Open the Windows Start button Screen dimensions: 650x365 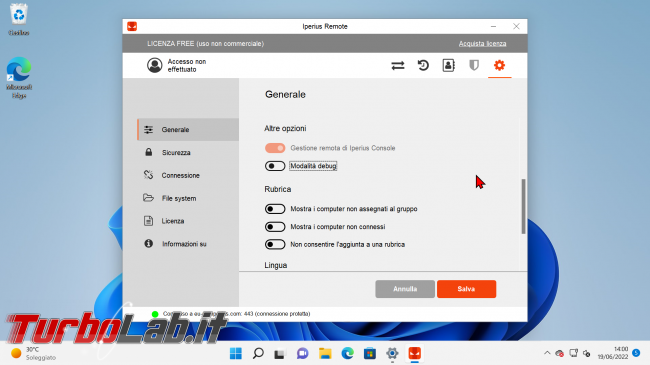(x=236, y=353)
